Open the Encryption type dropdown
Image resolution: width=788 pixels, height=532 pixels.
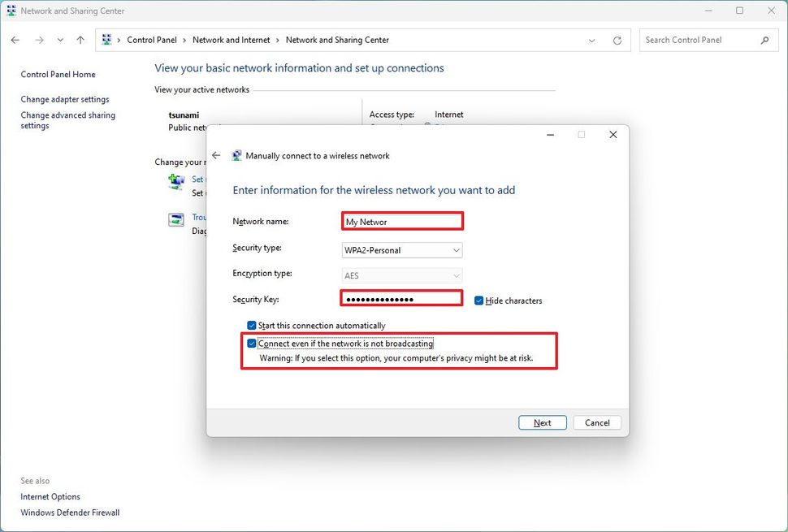[455, 275]
